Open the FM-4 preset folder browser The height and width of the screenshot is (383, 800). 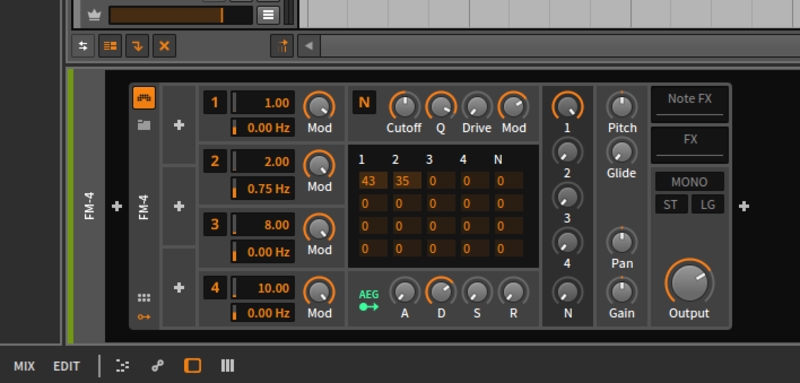point(144,124)
